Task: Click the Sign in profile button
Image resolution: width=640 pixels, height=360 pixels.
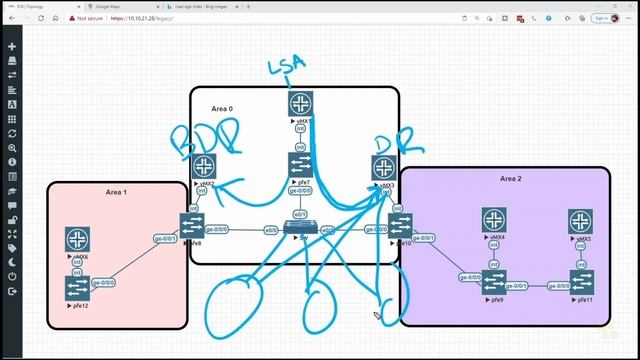Action: coord(606,18)
